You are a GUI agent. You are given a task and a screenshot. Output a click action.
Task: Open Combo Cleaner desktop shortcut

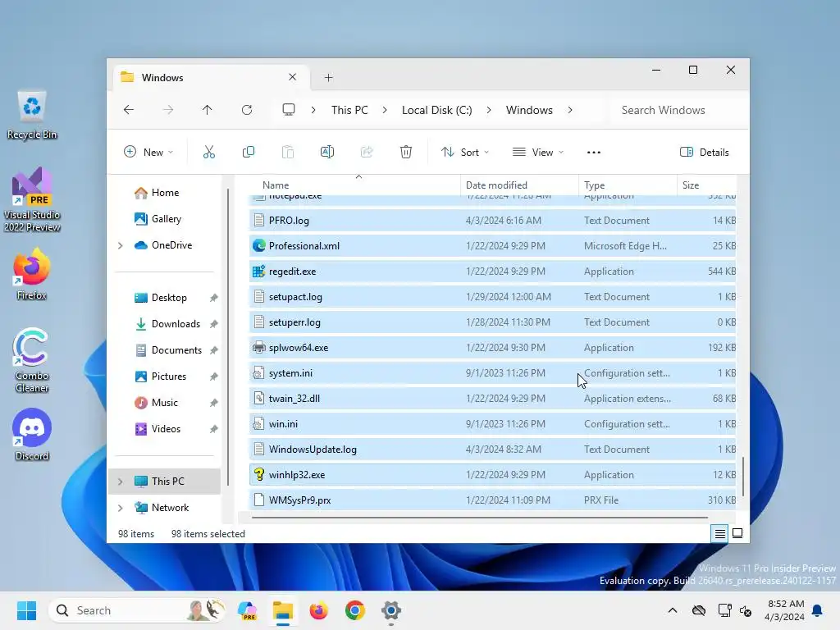click(x=32, y=360)
